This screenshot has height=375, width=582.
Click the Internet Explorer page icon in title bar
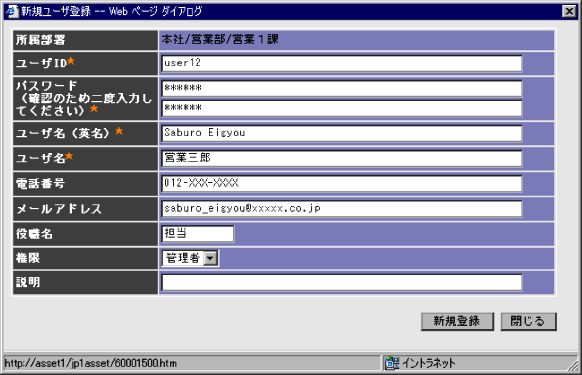[12, 11]
